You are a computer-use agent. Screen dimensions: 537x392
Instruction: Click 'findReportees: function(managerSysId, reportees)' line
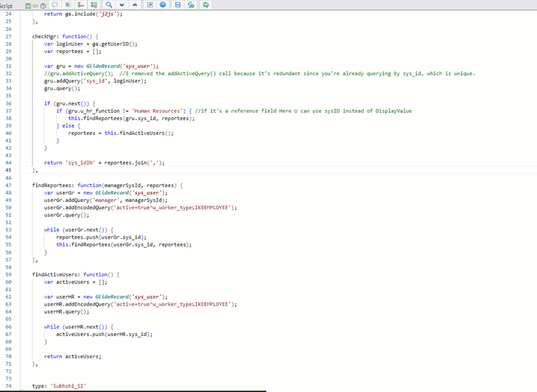(108, 186)
